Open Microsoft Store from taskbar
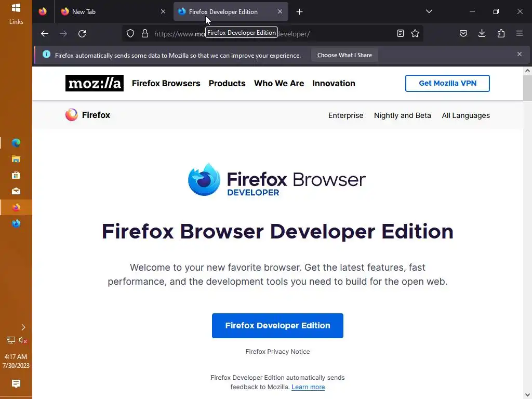 16,175
